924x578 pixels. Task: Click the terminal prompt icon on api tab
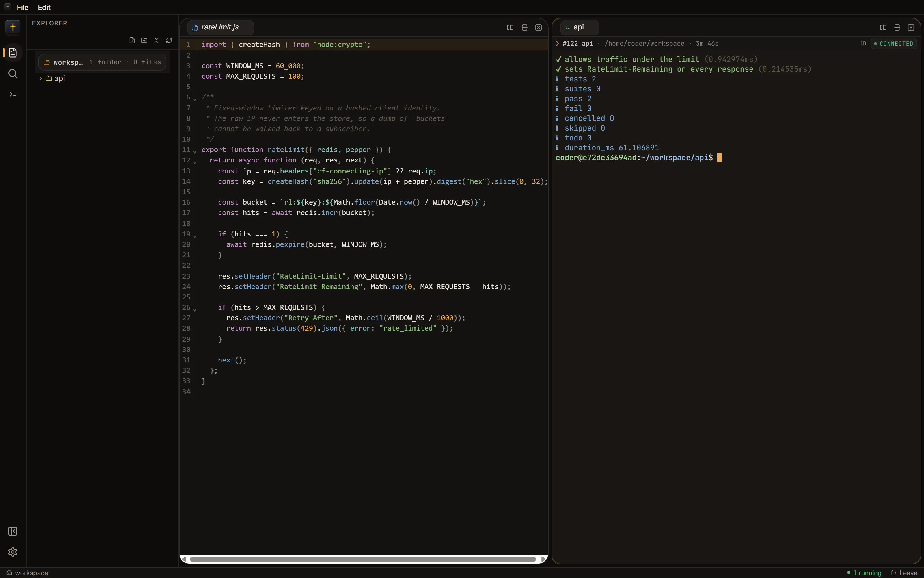coord(567,27)
